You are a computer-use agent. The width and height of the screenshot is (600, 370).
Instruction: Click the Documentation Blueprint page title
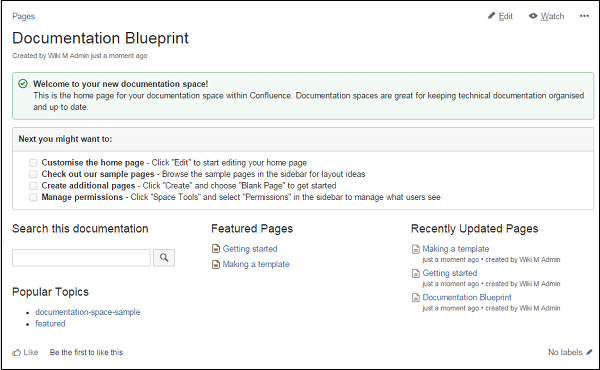100,38
